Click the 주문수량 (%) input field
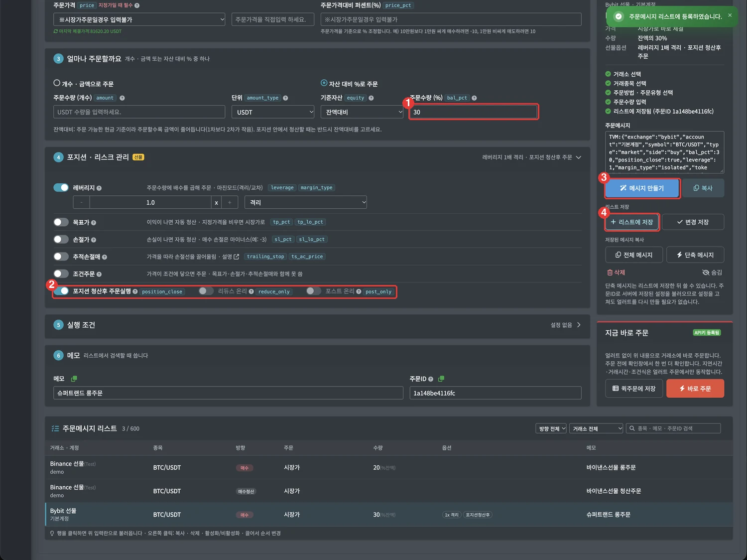 (473, 112)
